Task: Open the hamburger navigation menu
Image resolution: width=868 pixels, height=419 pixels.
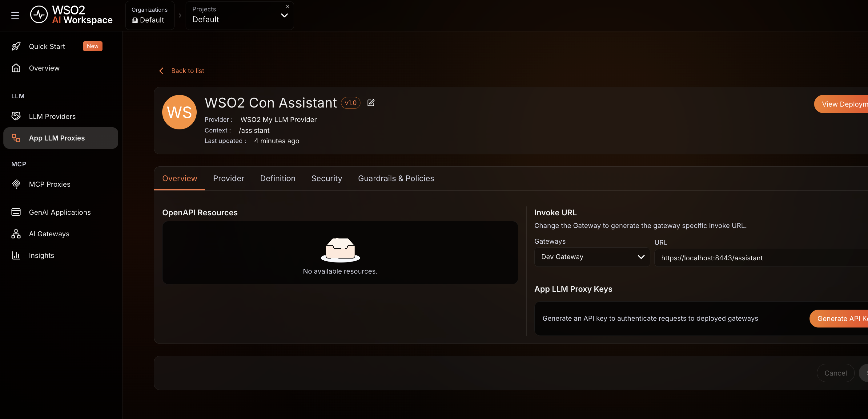Action: tap(15, 15)
